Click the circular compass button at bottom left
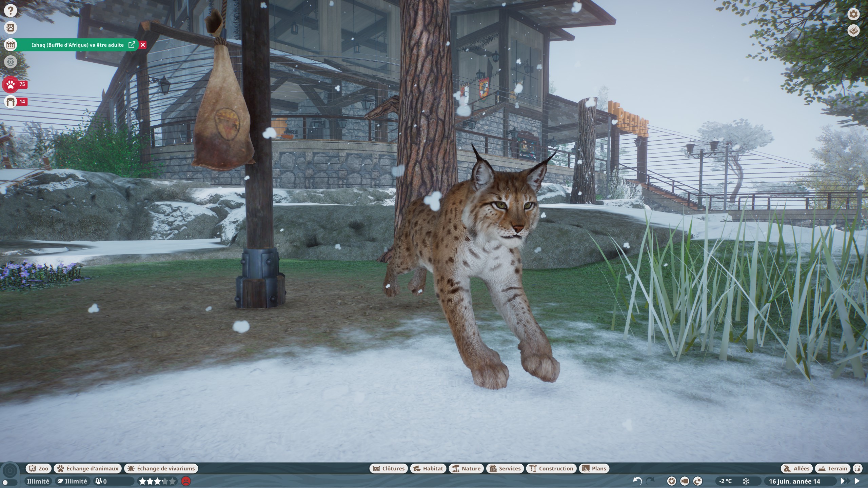This screenshot has width=868, height=488. click(10, 470)
